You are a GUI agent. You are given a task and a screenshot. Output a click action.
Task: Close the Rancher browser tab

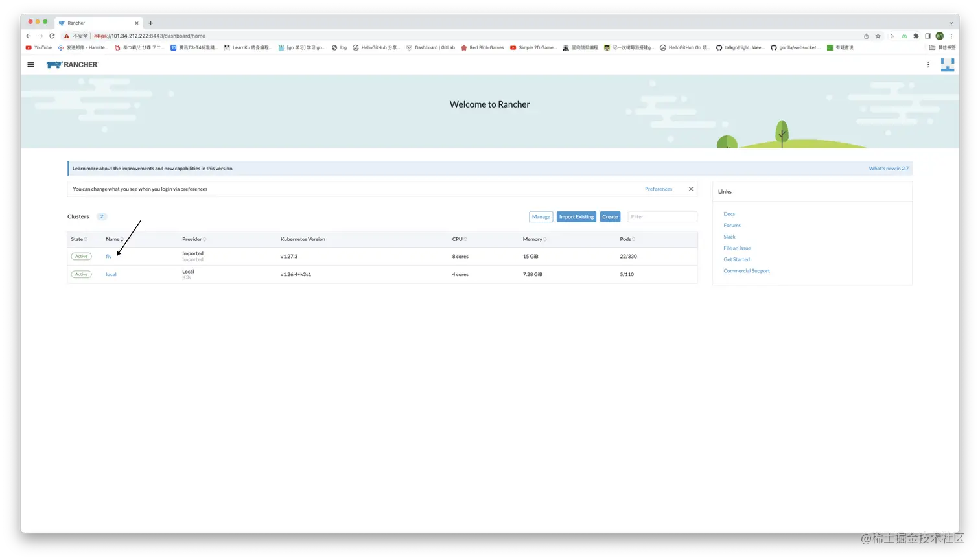click(x=137, y=23)
